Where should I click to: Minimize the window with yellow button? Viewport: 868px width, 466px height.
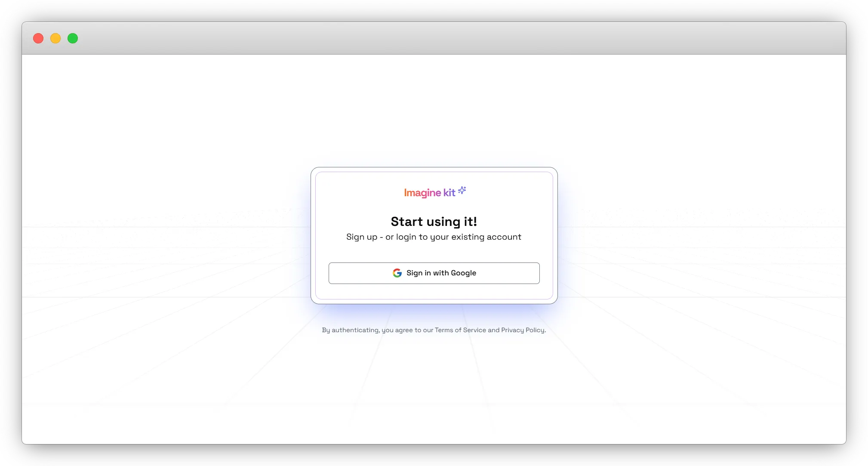click(55, 38)
